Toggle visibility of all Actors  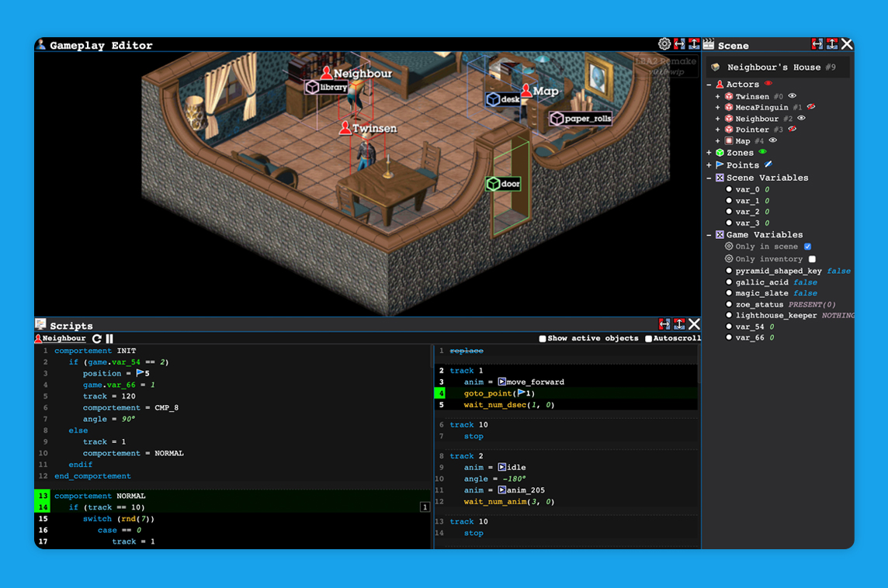[768, 84]
